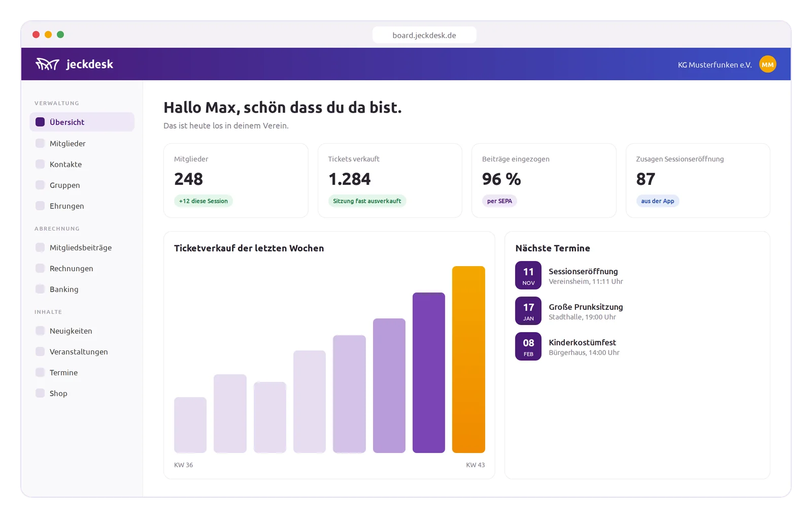Click the jeckdesk jester hat logo icon
Screen dimensions: 812x518
point(47,64)
